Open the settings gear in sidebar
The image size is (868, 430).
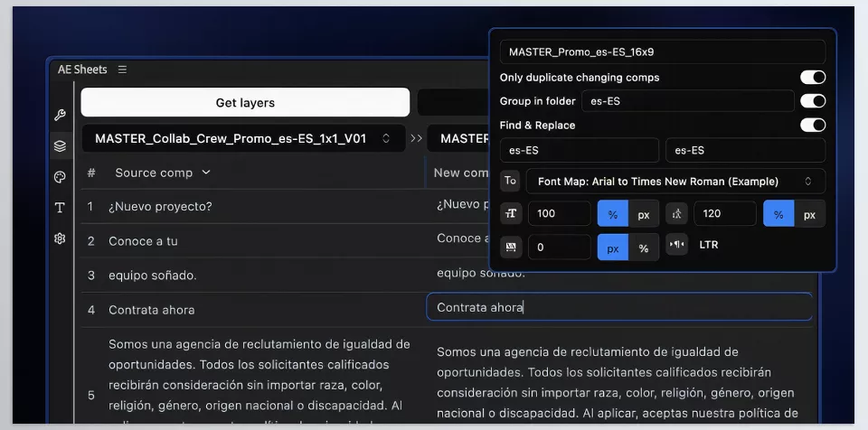coord(60,238)
